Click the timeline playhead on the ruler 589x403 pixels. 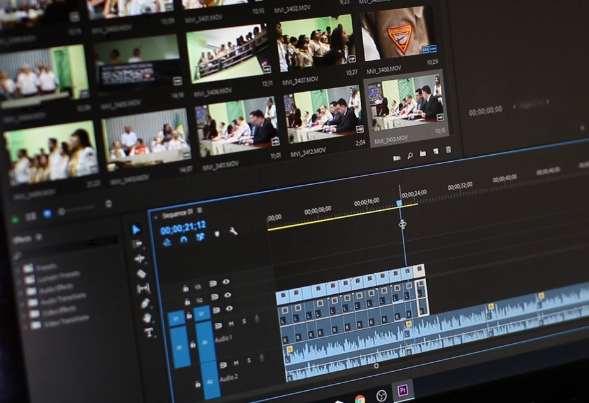coord(399,202)
